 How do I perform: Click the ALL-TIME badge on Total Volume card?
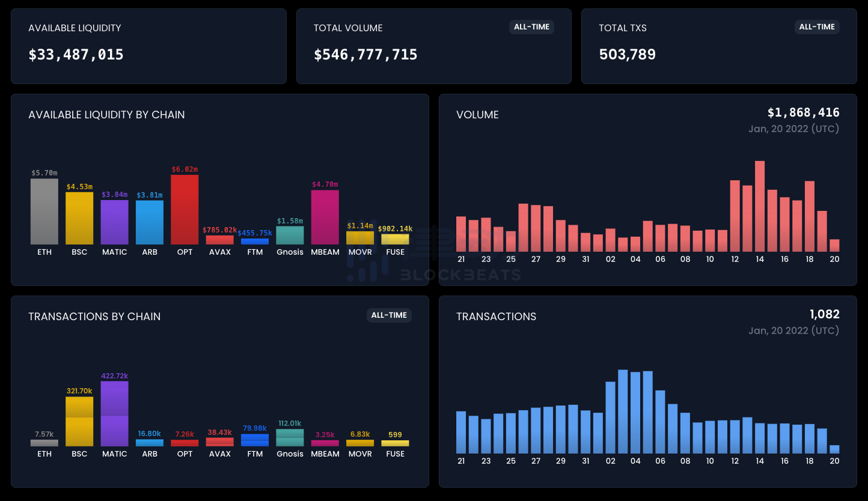(x=532, y=27)
